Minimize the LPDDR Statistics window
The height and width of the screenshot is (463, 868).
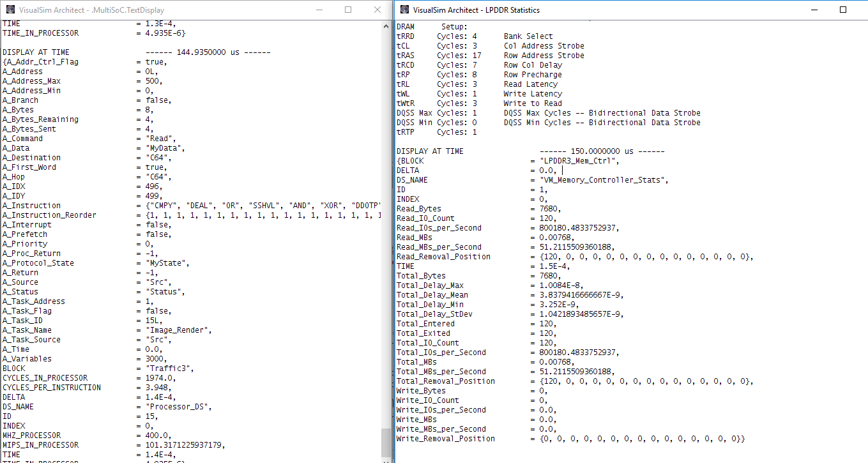(x=814, y=10)
